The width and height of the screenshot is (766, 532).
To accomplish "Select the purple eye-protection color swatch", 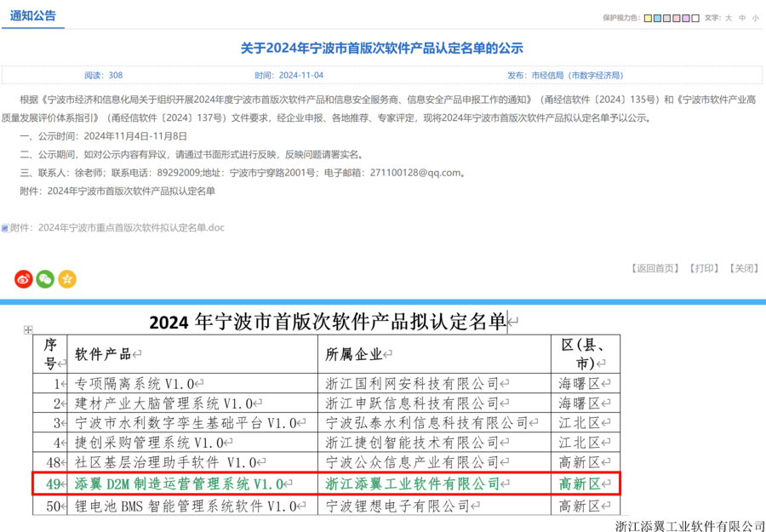I will pyautogui.click(x=685, y=19).
